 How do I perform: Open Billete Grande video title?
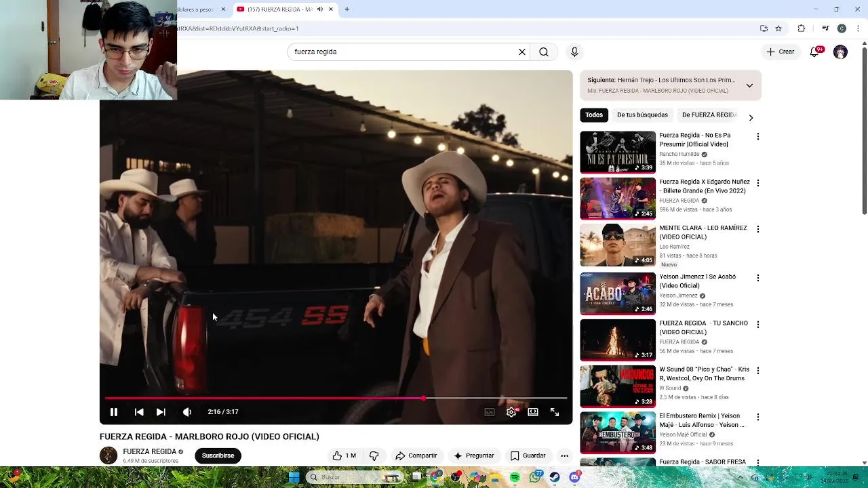coord(705,186)
